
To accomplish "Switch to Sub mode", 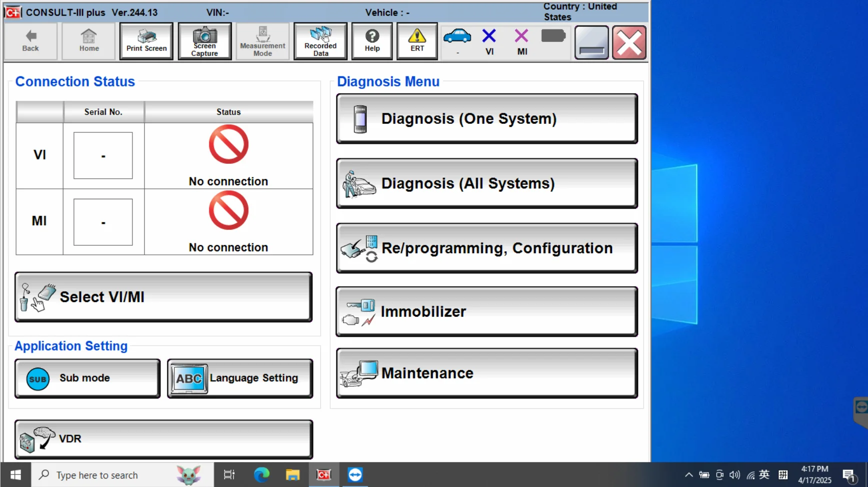I will [x=87, y=378].
